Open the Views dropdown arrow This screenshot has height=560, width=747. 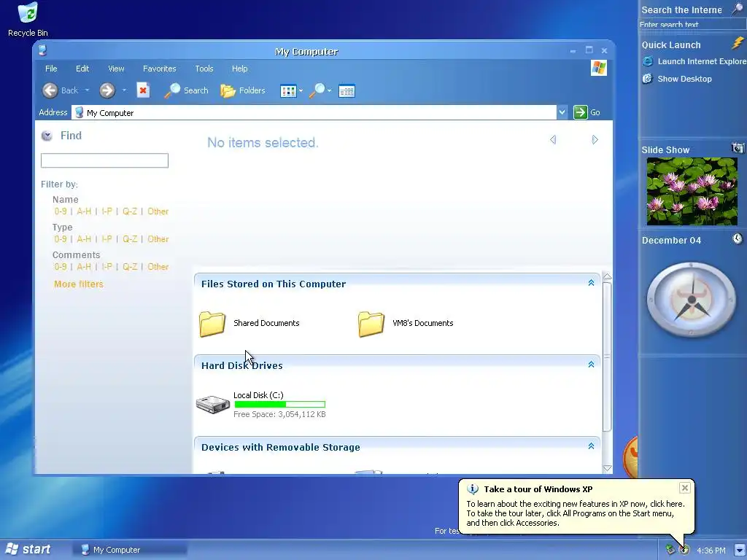click(301, 91)
